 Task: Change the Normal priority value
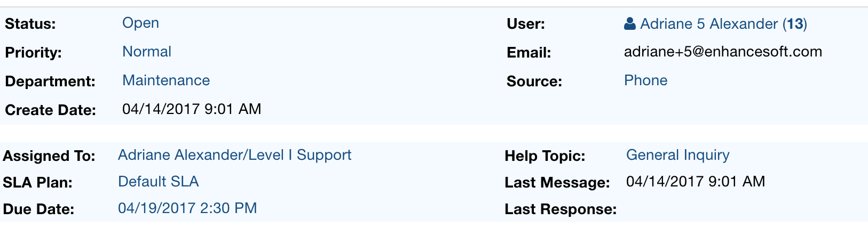pyautogui.click(x=147, y=52)
